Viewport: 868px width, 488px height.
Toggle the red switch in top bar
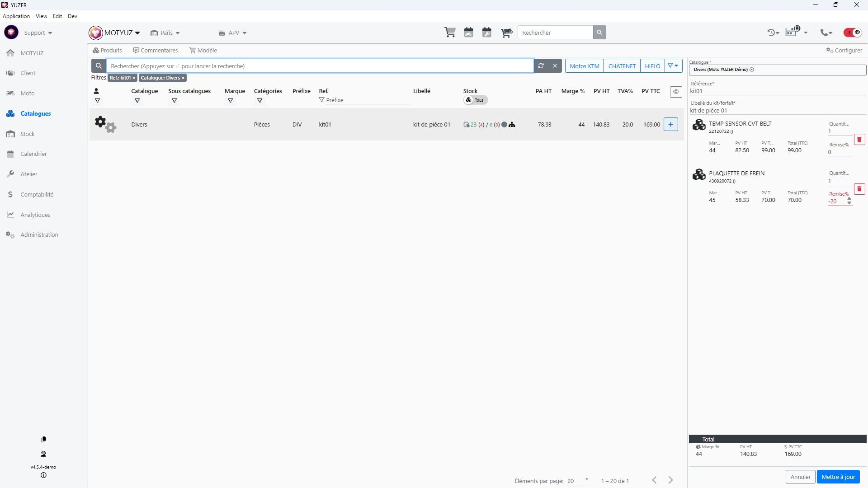click(853, 33)
